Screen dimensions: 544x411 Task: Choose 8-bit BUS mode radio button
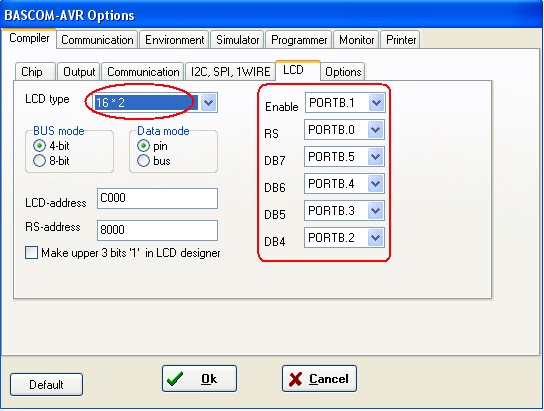[39, 161]
